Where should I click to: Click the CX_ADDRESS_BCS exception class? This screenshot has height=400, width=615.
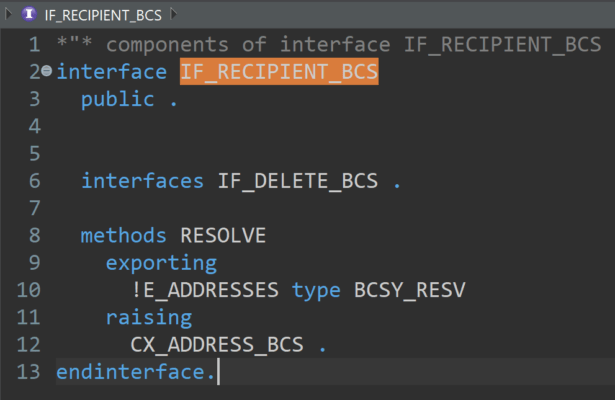(x=217, y=345)
